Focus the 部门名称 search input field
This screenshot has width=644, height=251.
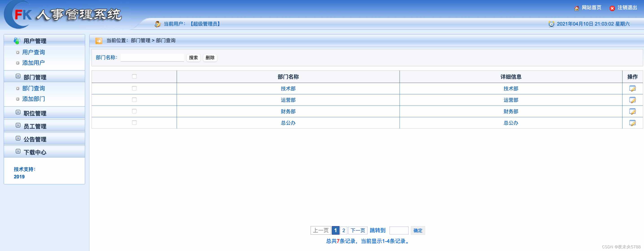152,57
